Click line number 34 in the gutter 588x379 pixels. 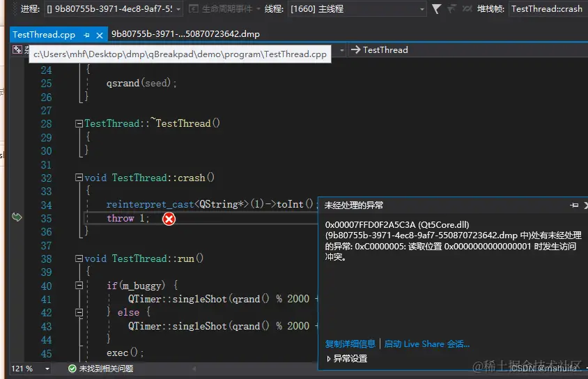pyautogui.click(x=46, y=205)
